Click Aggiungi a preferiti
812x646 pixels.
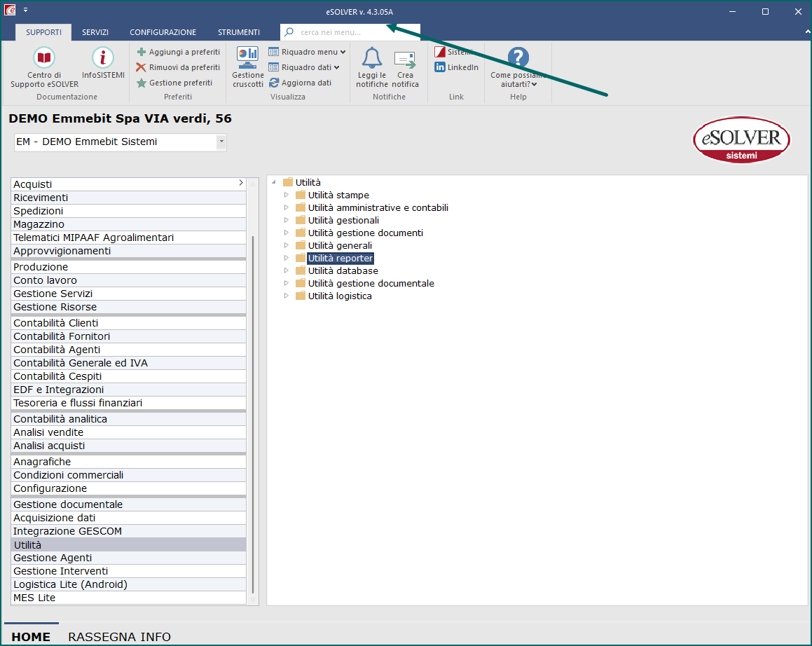(x=178, y=52)
